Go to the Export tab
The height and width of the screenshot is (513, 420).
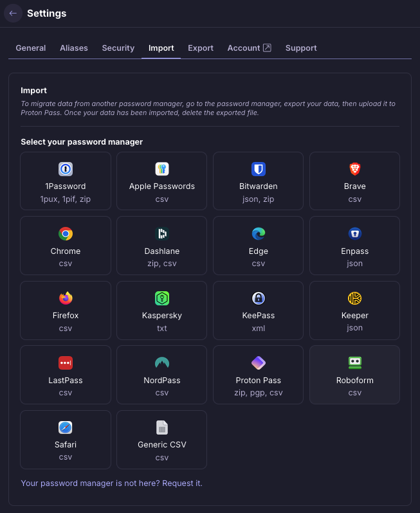pos(201,48)
